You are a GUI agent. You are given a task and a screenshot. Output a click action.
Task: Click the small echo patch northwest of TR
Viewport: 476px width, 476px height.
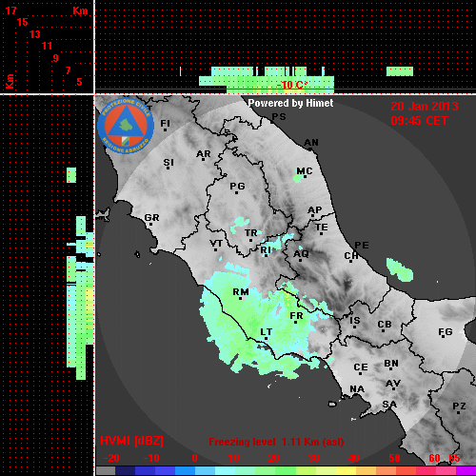click(240, 224)
